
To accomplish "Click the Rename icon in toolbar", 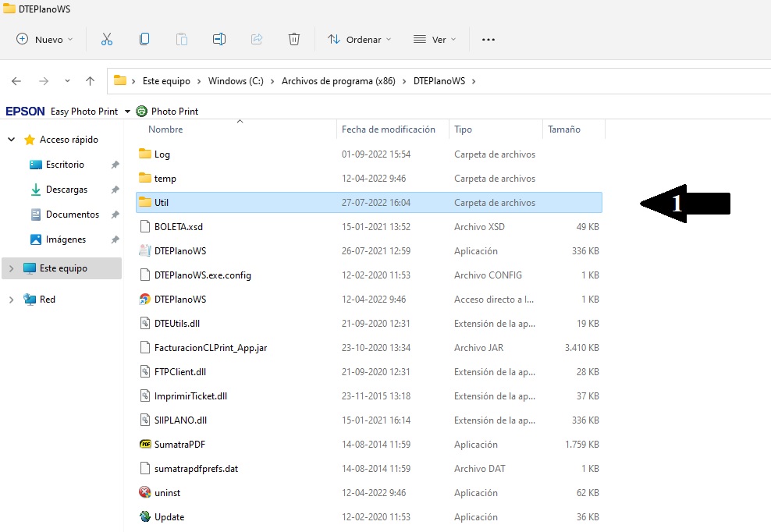I will [x=219, y=39].
